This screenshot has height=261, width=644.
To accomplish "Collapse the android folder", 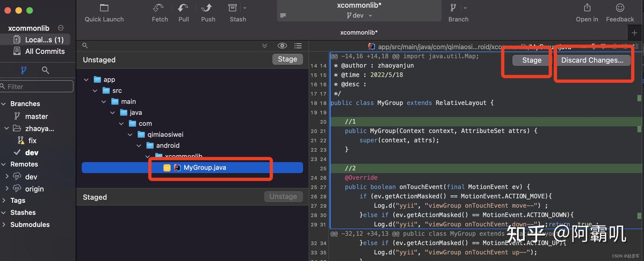I will [x=139, y=145].
